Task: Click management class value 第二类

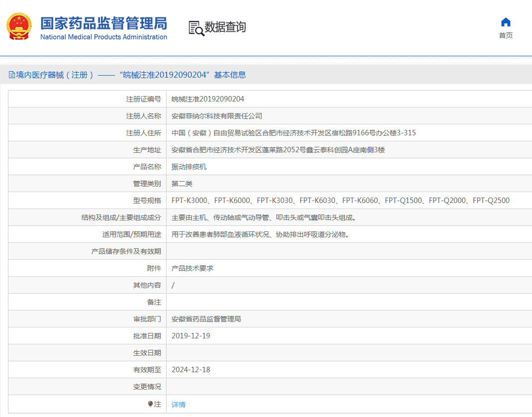Action: click(x=182, y=184)
